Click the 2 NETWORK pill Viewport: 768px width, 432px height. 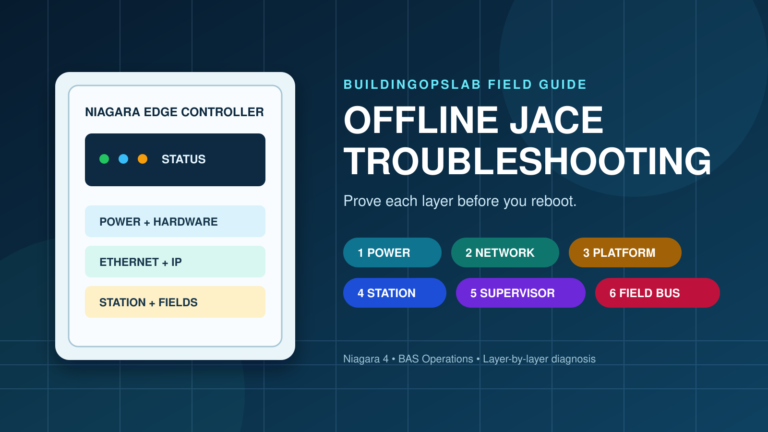(x=505, y=253)
